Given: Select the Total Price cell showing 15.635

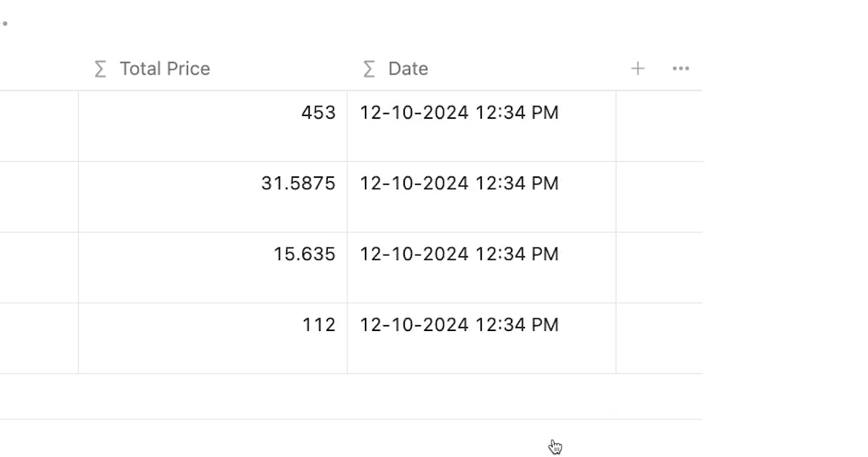Looking at the screenshot, I should [x=213, y=268].
